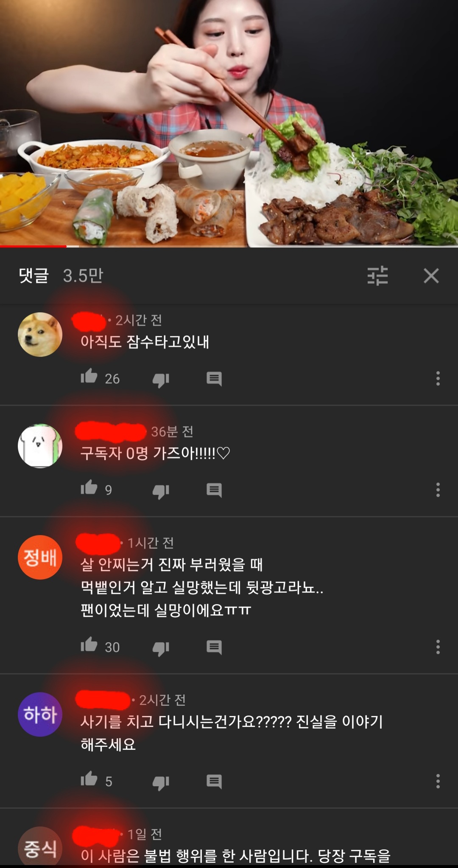Viewport: 458px width, 868px height.
Task: Open the comment sort filter icon
Action: [377, 276]
